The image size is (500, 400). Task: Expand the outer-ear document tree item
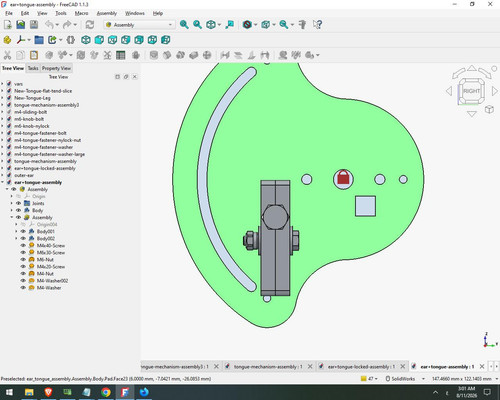tap(2, 175)
